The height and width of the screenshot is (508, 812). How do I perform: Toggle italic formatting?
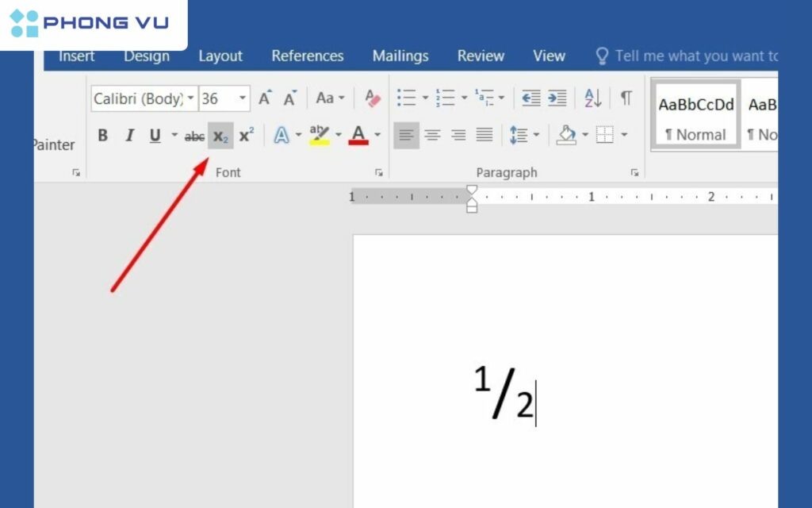(x=129, y=135)
